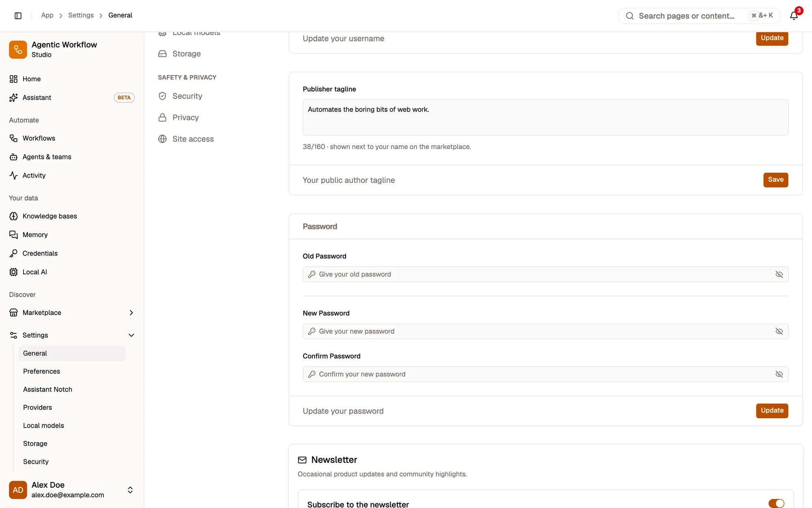Save the publisher tagline
The image size is (812, 508).
pyautogui.click(x=775, y=180)
